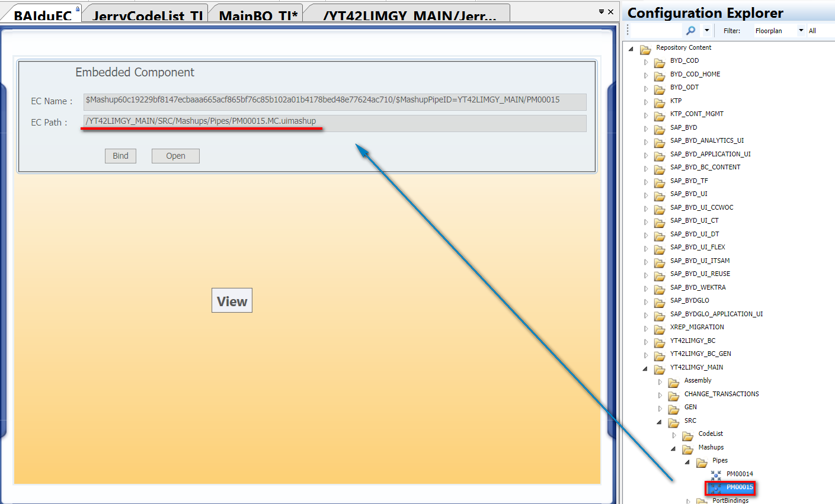The width and height of the screenshot is (835, 504).
Task: Click the EC Name input field
Action: tap(335, 101)
